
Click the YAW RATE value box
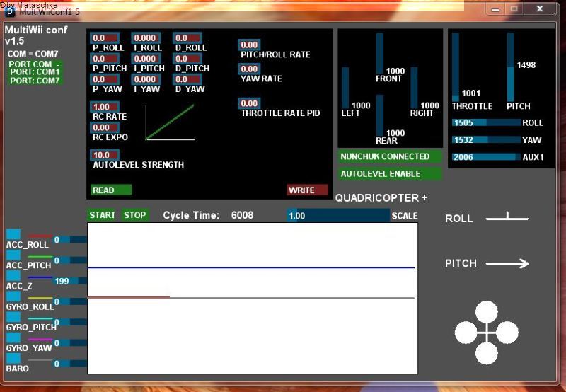tap(250, 69)
